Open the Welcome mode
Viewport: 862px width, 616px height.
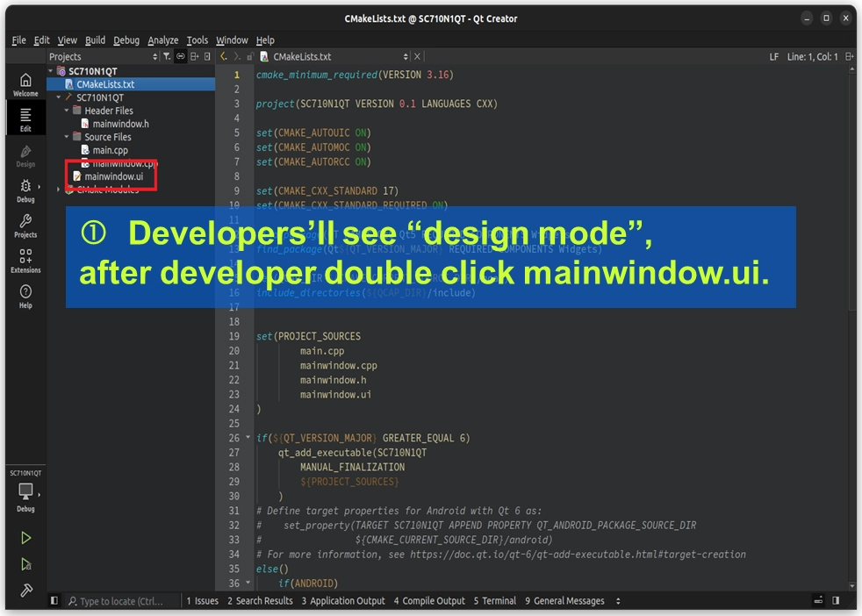(x=25, y=85)
